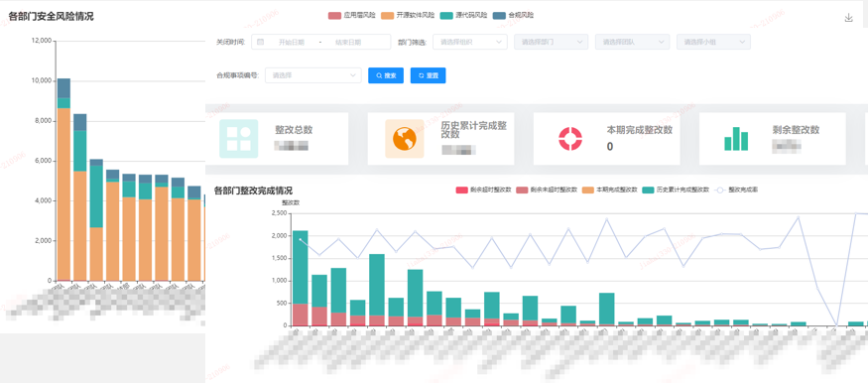Toggle 历史累计完成整改数 legend swatch
This screenshot has height=383, width=868.
[x=676, y=190]
